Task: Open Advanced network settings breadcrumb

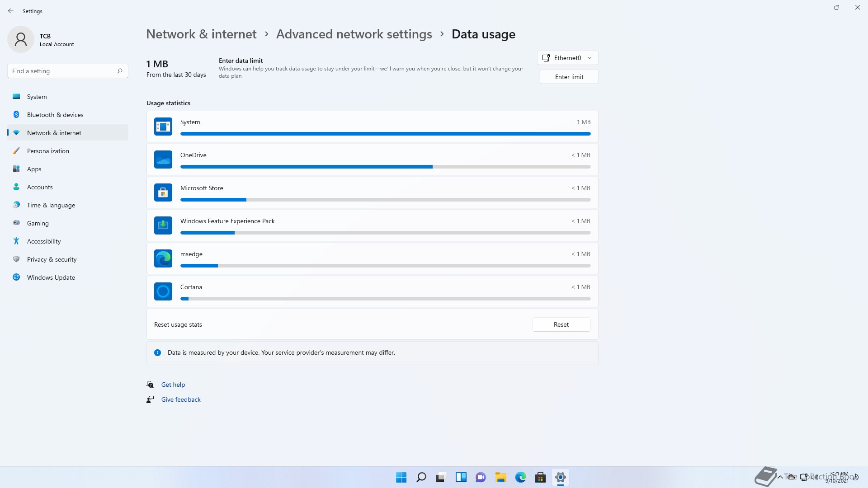Action: (354, 34)
